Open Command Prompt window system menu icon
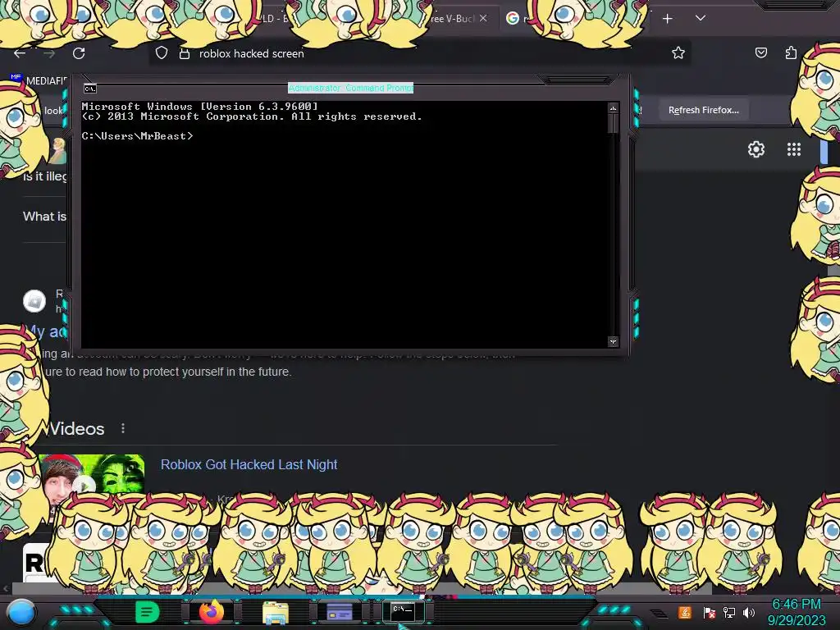Screen dimensions: 840x630 (90, 89)
